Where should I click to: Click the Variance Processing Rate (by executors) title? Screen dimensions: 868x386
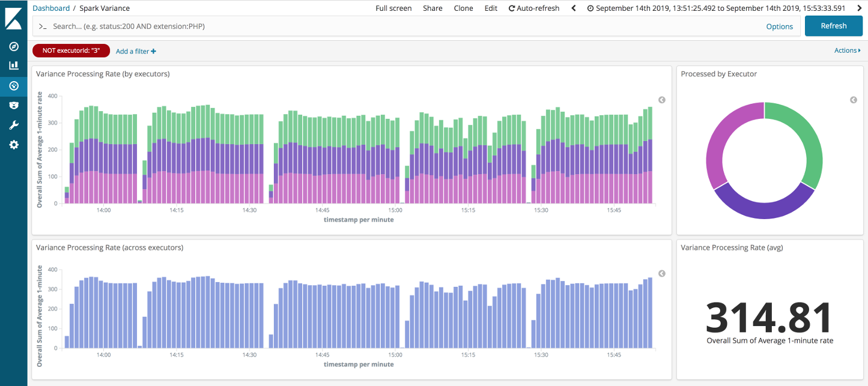click(x=103, y=74)
